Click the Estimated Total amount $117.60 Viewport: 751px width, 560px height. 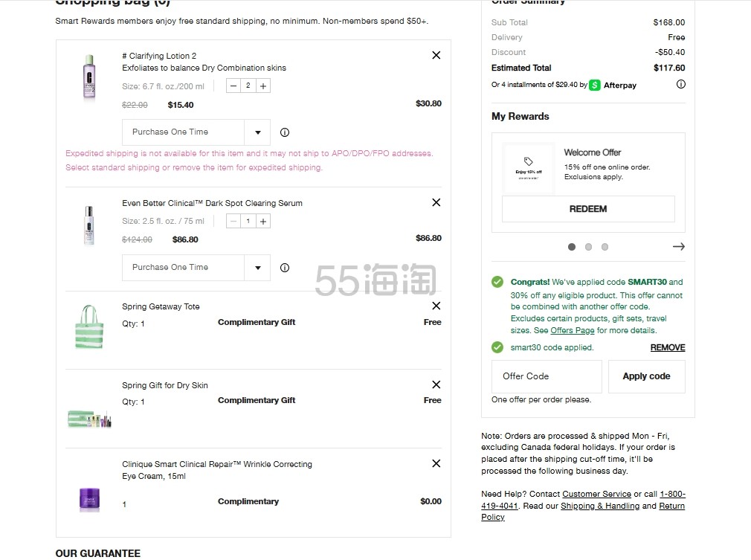669,68
